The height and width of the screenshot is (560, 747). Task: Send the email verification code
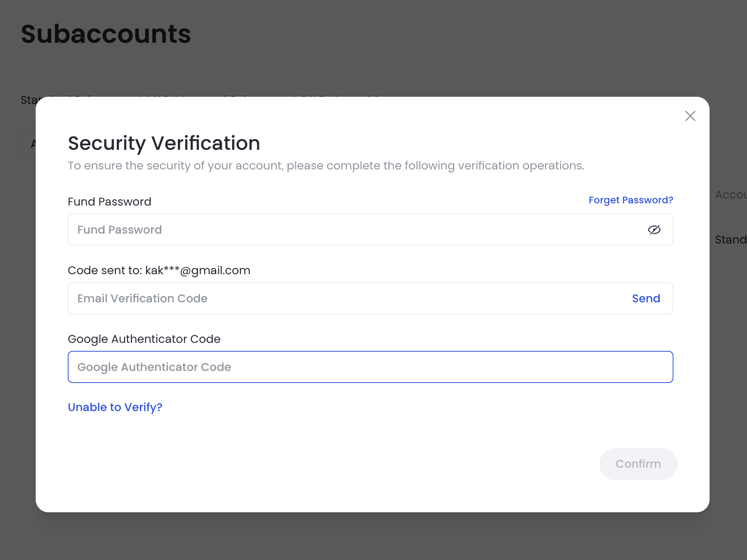(646, 298)
